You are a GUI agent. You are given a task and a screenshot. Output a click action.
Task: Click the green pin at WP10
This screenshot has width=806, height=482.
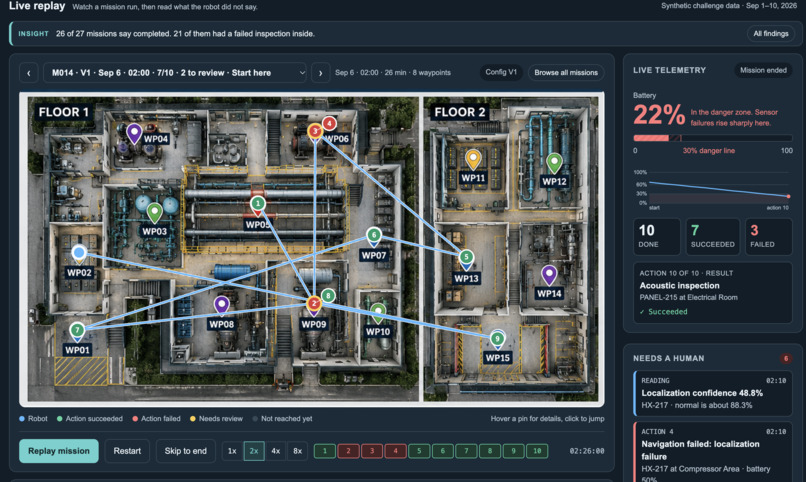click(x=378, y=311)
